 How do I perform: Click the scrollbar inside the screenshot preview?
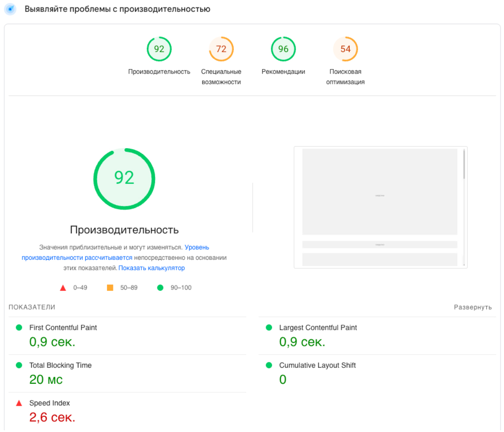pos(464,165)
